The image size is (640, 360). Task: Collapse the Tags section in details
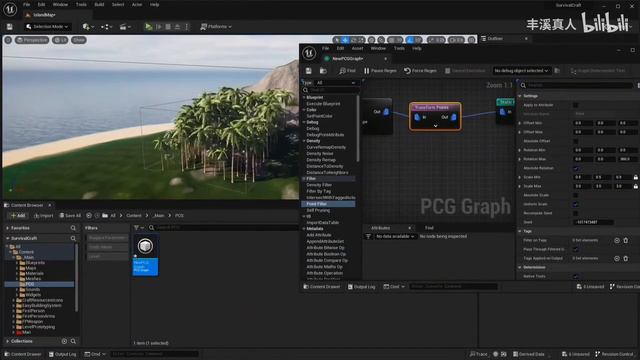click(x=520, y=231)
